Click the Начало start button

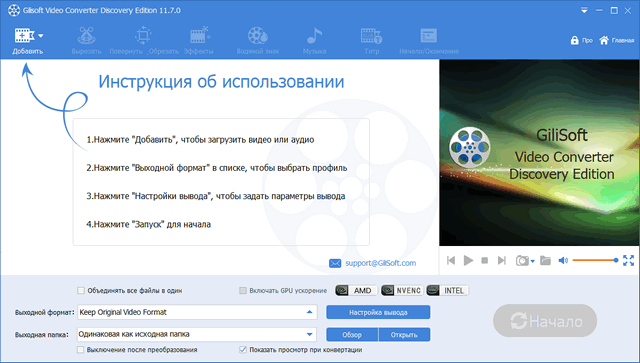[x=545, y=321]
